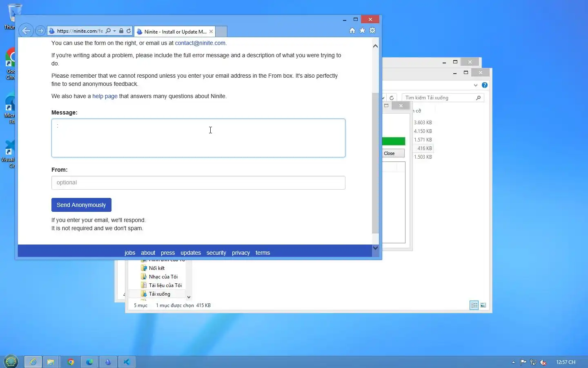Select the 1.571 KB file size entry
Image resolution: width=588 pixels, height=368 pixels.
(x=423, y=140)
